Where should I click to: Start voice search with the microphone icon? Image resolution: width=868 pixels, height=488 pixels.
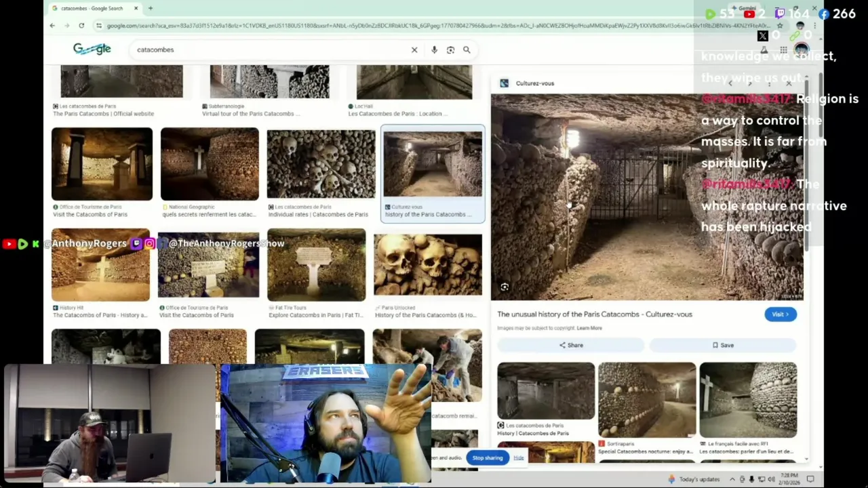tap(434, 49)
